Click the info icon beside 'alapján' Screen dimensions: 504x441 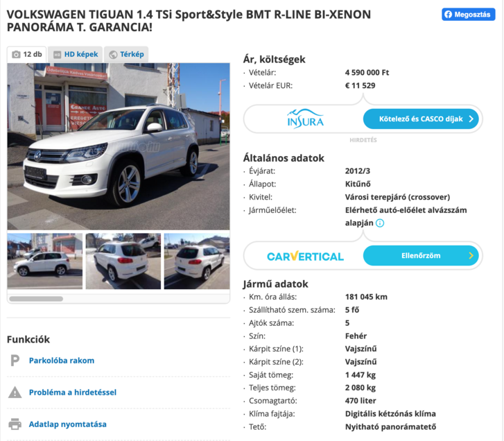click(x=380, y=223)
